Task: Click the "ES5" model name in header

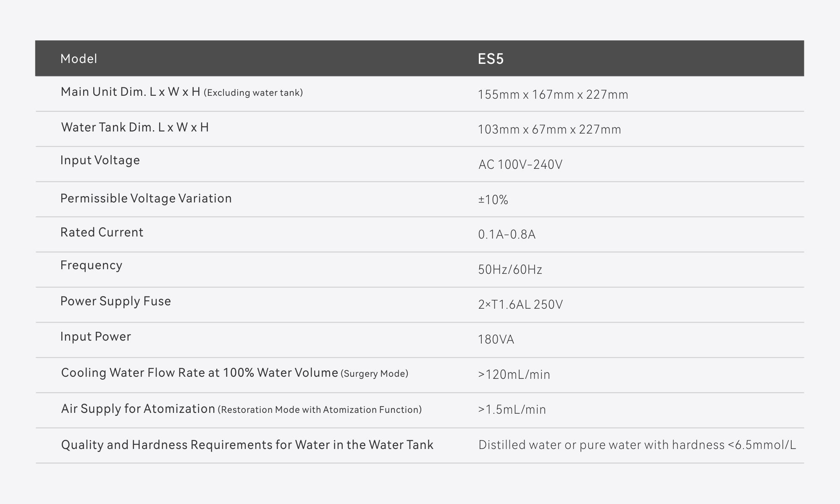Action: pyautogui.click(x=491, y=59)
